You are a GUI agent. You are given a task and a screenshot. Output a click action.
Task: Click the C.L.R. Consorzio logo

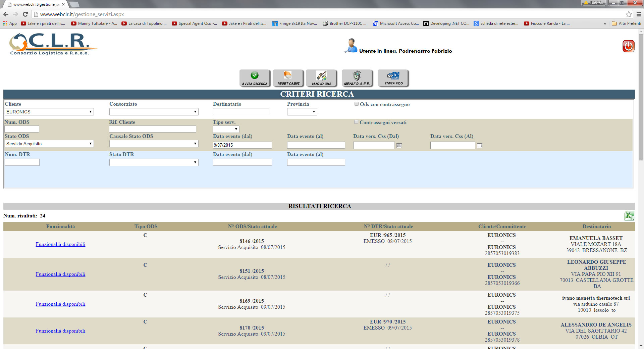[52, 44]
